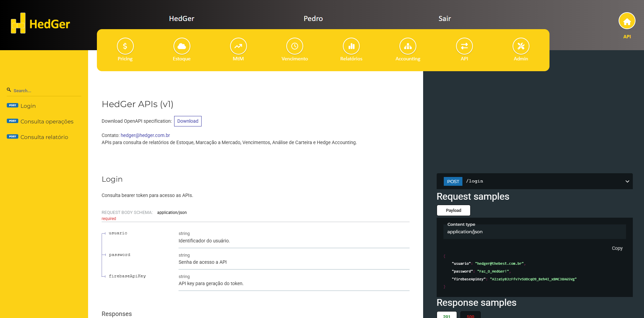
Task: Switch to the 500 response sample tab
Action: click(470, 316)
